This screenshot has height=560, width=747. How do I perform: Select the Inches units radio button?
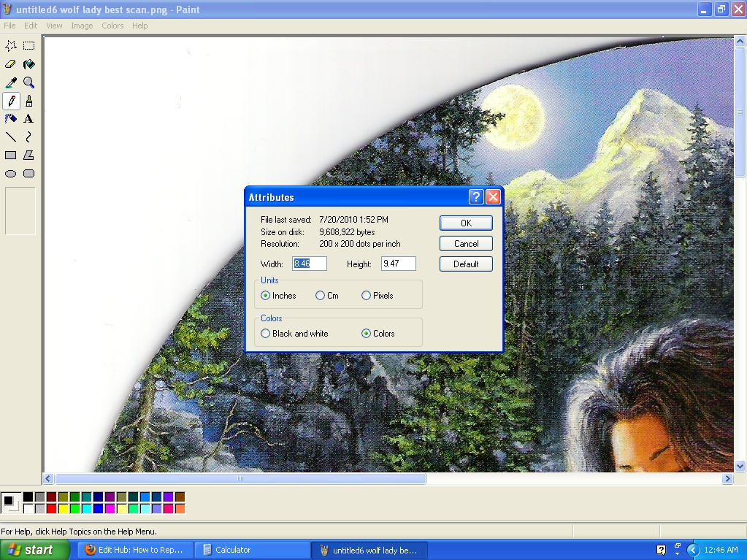point(265,296)
